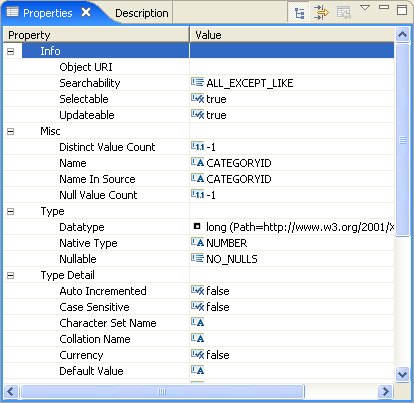
Task: Select the Properties tab
Action: coord(48,13)
